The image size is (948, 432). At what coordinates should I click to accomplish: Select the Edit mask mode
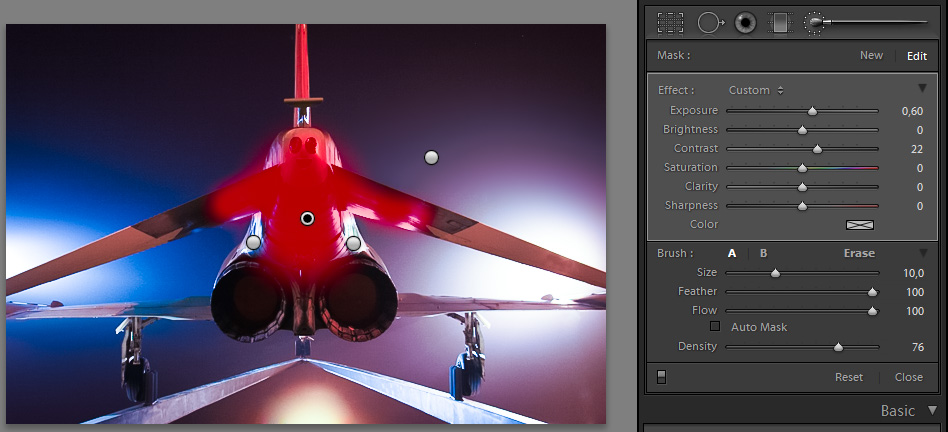pyautogui.click(x=917, y=56)
